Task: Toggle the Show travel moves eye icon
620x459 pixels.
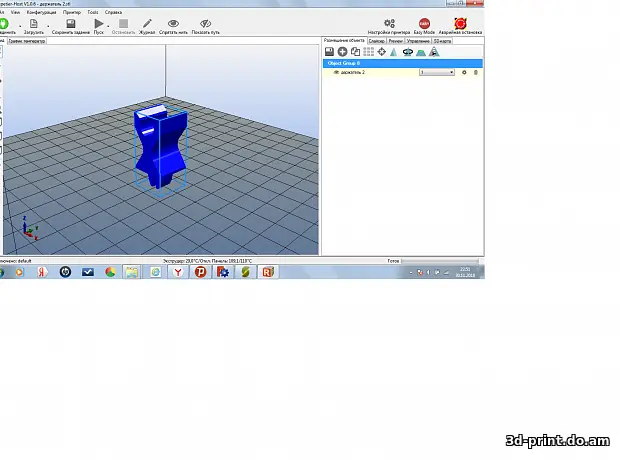Action: coord(205,24)
